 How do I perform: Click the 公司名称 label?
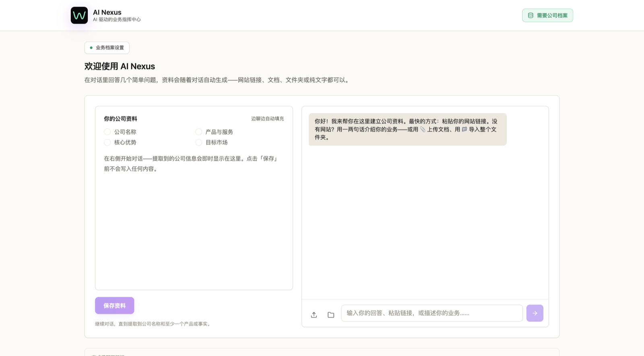[125, 132]
